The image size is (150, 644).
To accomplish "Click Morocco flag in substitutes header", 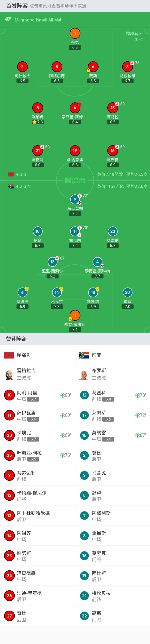I will pos(9,355).
